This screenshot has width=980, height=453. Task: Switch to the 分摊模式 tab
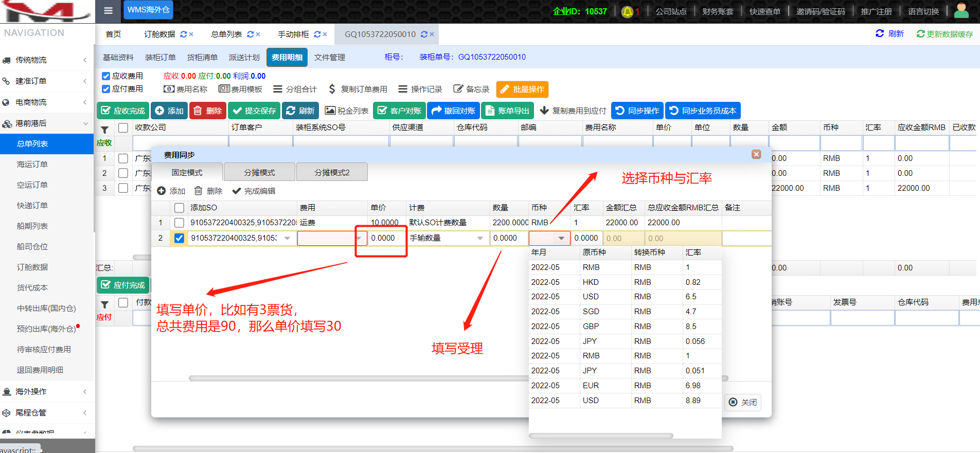pyautogui.click(x=259, y=172)
